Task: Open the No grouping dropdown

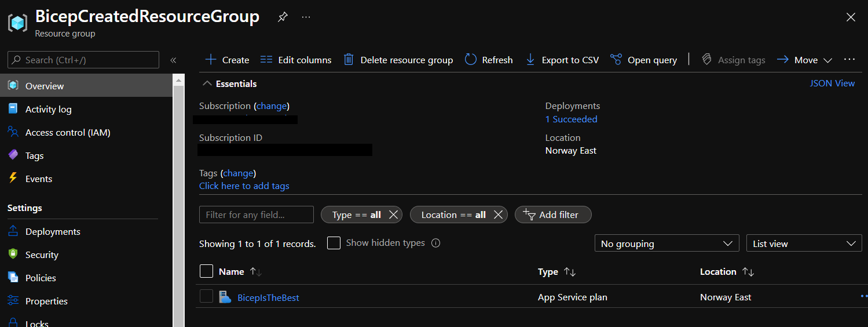Action: tap(666, 244)
